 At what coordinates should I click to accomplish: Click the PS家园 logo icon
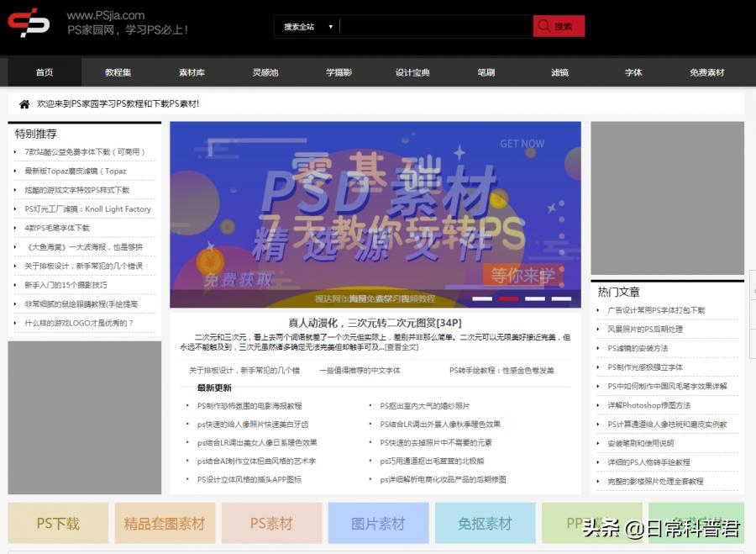point(28,24)
